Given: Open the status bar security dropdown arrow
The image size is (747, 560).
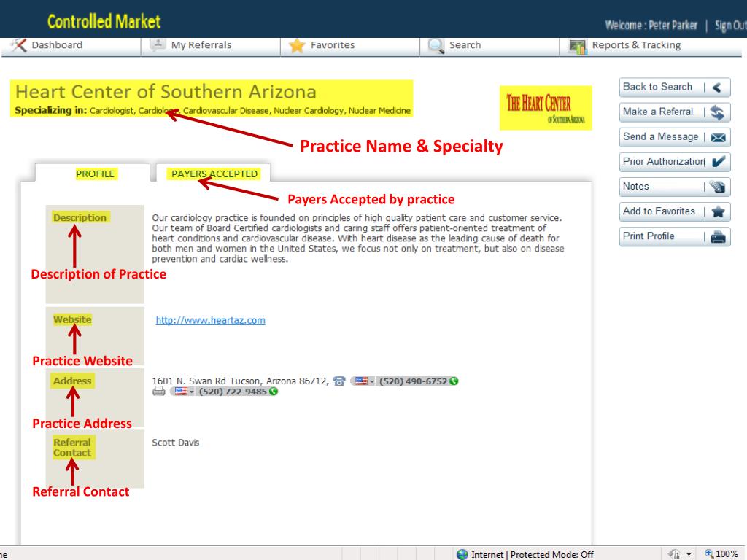Looking at the screenshot, I should pyautogui.click(x=689, y=554).
